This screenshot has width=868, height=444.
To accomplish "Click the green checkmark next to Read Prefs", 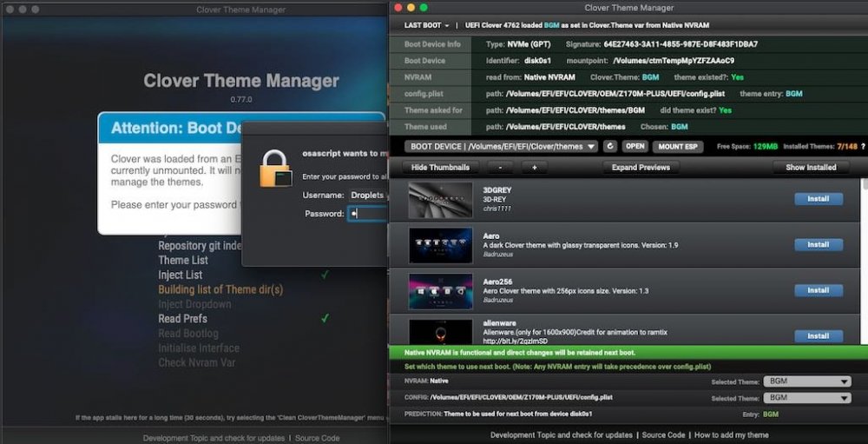I will point(325,318).
